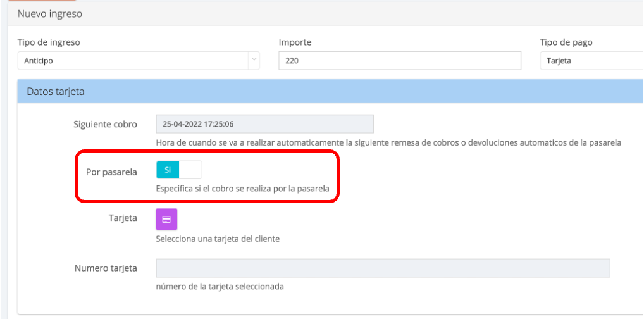Click the Numero tarjeta label

coord(106,268)
